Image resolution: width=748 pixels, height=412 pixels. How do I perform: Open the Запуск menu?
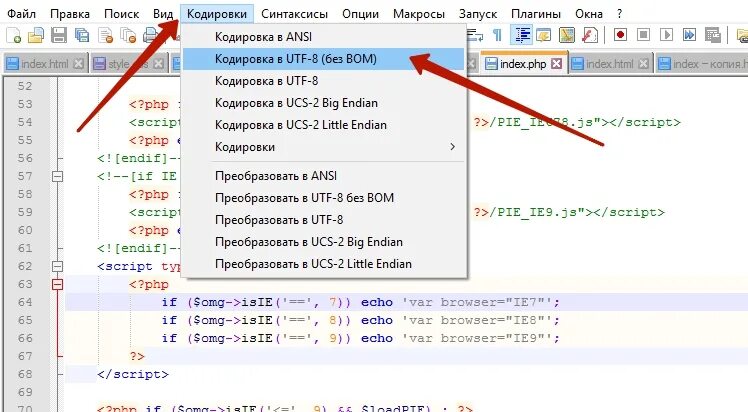point(478,14)
